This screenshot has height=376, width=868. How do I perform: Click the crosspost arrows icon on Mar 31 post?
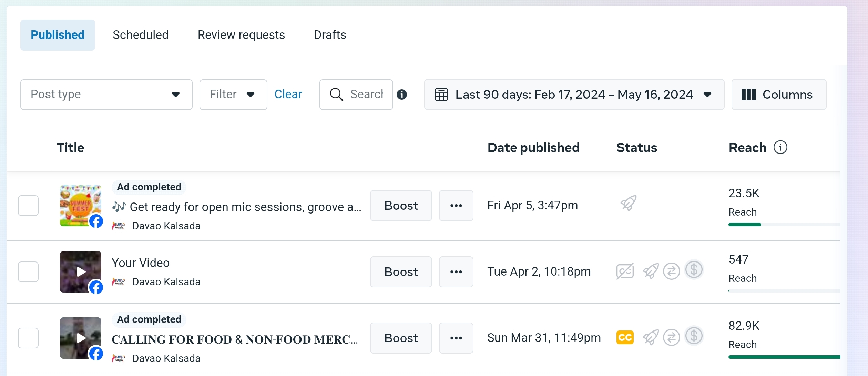click(671, 337)
